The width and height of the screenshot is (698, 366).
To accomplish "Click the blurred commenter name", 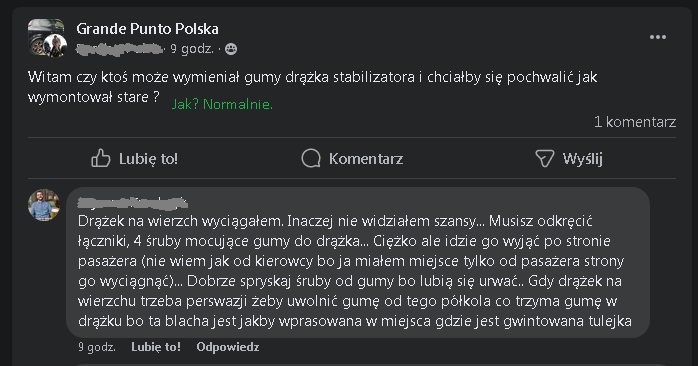I will pyautogui.click(x=132, y=203).
